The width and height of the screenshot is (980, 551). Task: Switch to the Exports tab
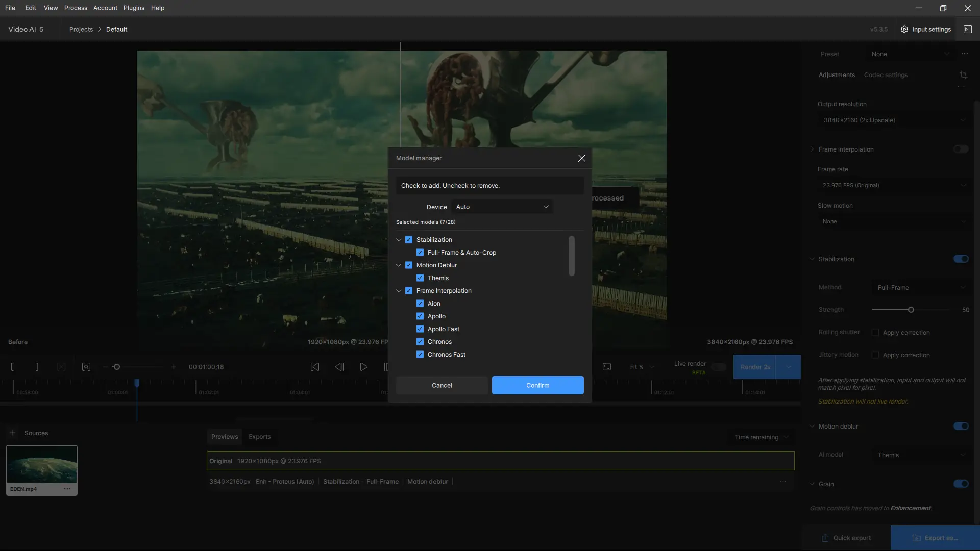pos(259,437)
